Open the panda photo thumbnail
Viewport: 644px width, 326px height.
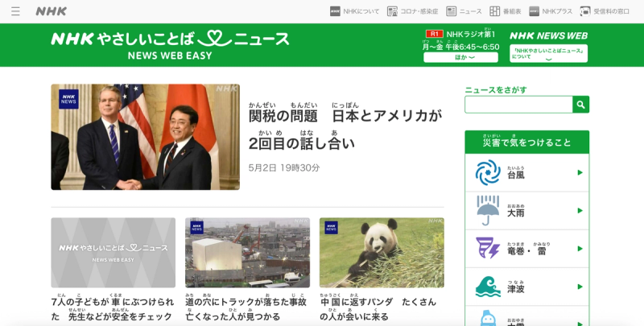point(382,253)
